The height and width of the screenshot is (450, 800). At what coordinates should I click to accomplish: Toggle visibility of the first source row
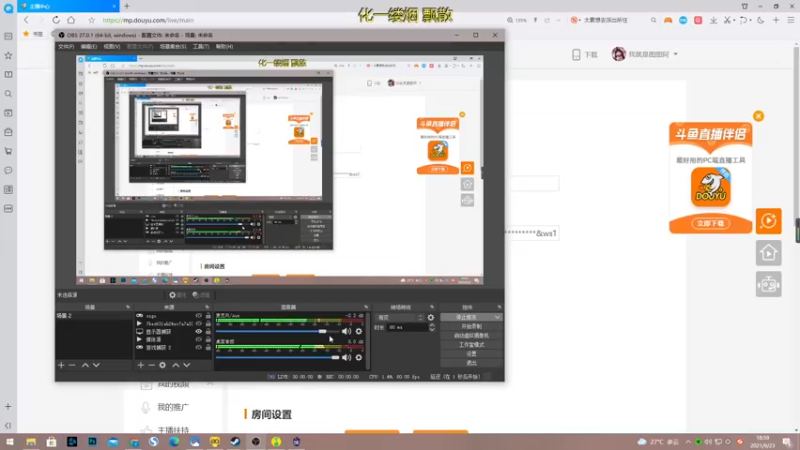pyautogui.click(x=198, y=316)
